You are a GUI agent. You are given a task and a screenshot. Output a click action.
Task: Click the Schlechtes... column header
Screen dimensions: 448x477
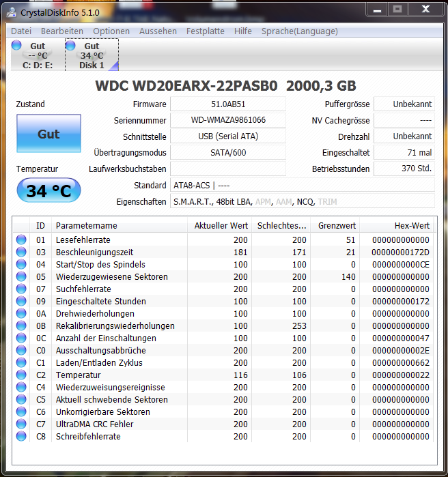[x=281, y=225]
